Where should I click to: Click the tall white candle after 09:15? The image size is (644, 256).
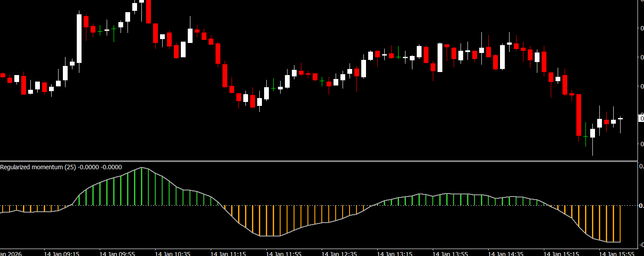[79, 38]
